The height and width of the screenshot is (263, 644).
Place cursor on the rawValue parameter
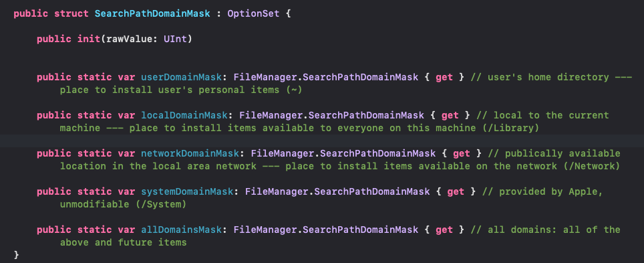(x=130, y=39)
